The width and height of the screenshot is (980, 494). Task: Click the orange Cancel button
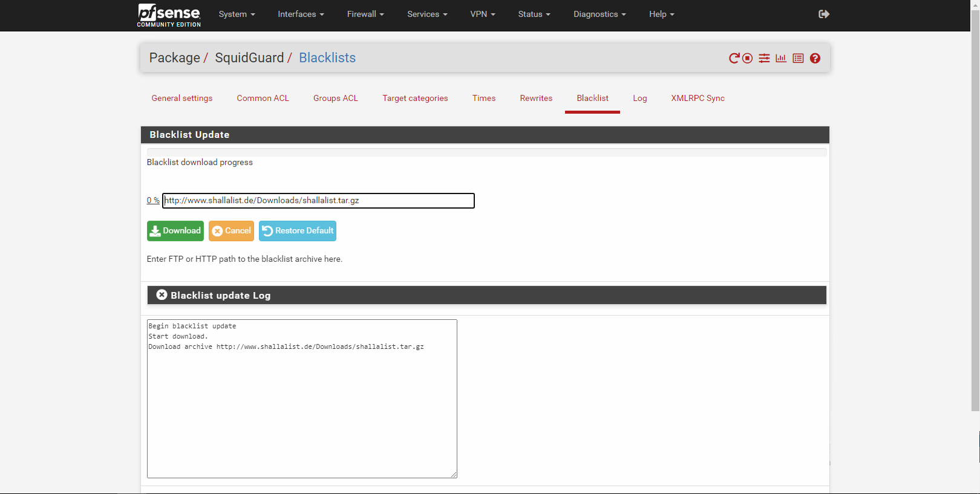click(231, 231)
